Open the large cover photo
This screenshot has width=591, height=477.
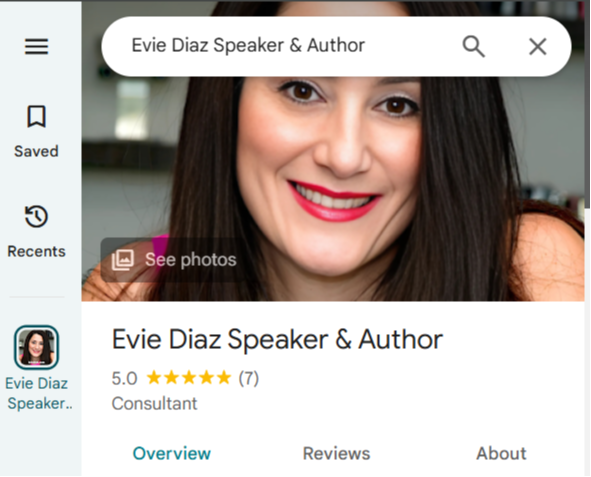coord(333,158)
